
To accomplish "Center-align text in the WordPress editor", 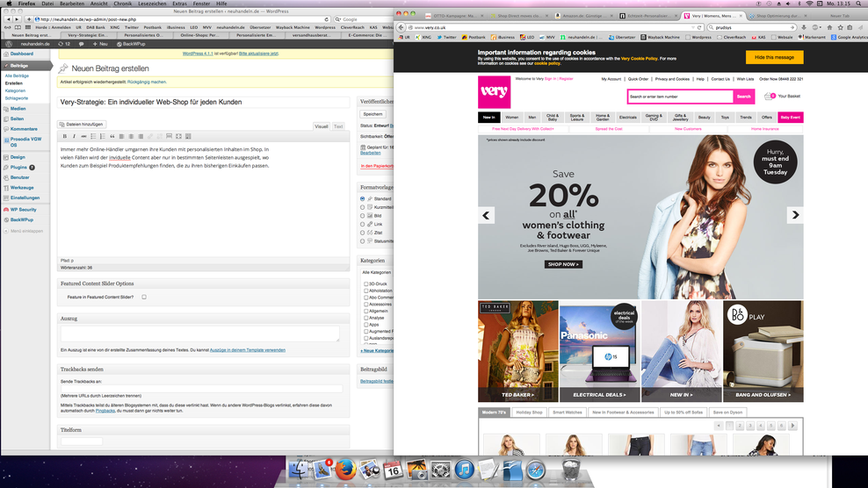I will point(131,136).
